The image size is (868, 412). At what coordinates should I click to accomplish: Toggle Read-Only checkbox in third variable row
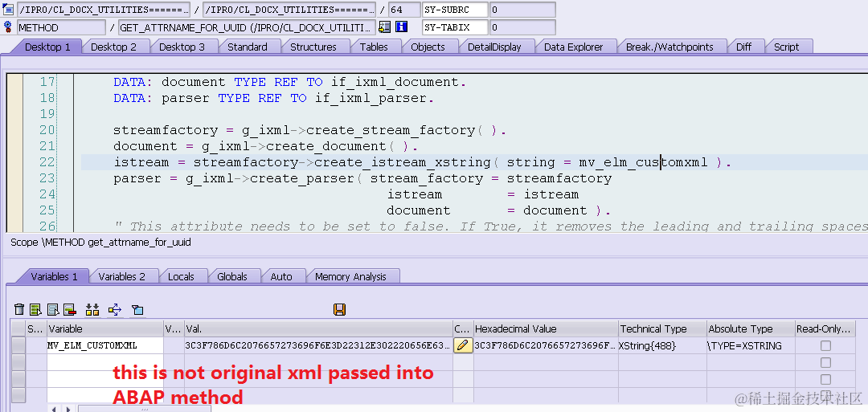coord(825,379)
